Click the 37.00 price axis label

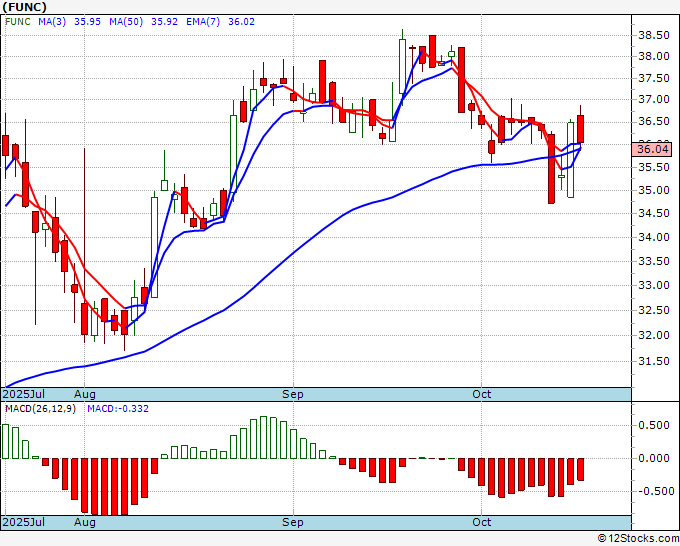tap(654, 99)
